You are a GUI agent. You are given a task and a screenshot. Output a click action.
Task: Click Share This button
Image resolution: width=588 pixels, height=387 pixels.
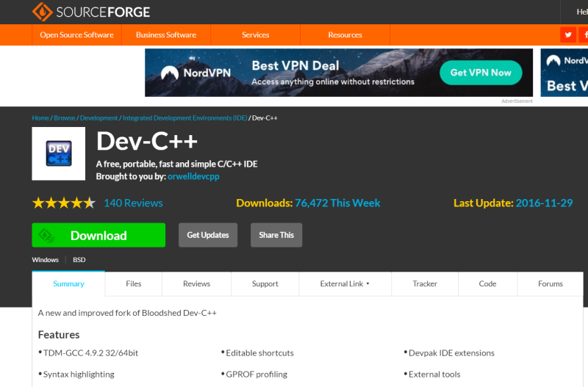click(x=276, y=235)
